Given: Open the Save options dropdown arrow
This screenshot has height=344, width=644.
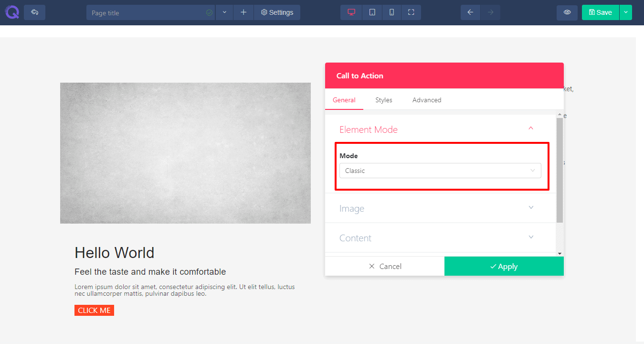Looking at the screenshot, I should coord(625,12).
